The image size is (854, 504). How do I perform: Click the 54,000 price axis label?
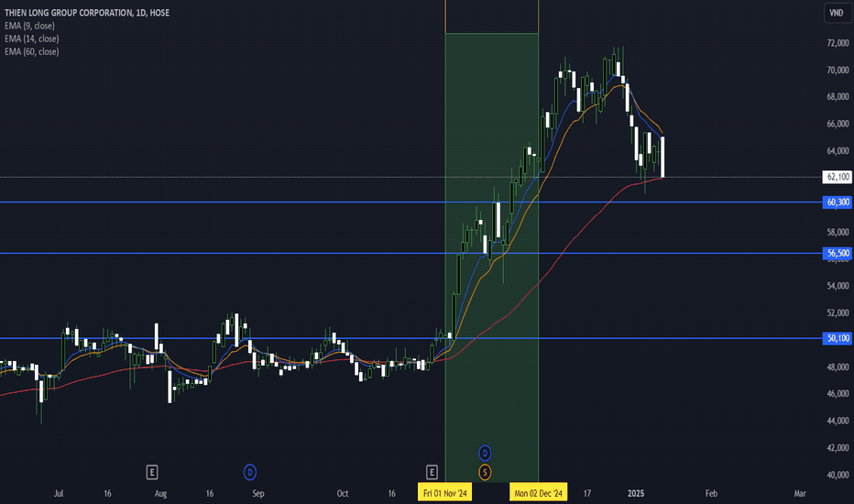point(838,286)
